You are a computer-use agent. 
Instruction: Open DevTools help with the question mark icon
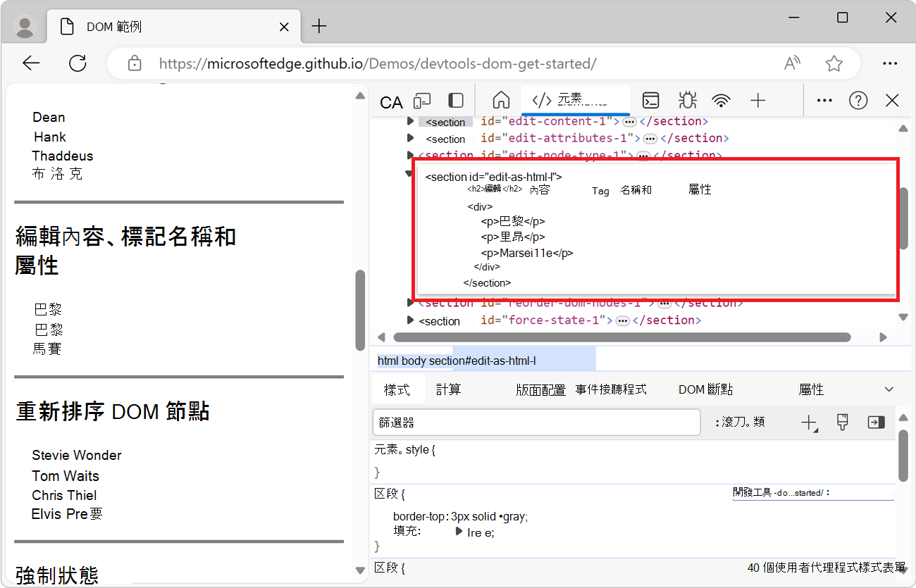(x=858, y=100)
